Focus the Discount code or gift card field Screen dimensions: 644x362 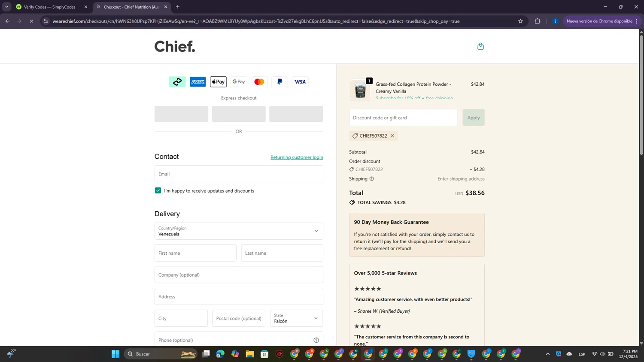[x=403, y=118]
